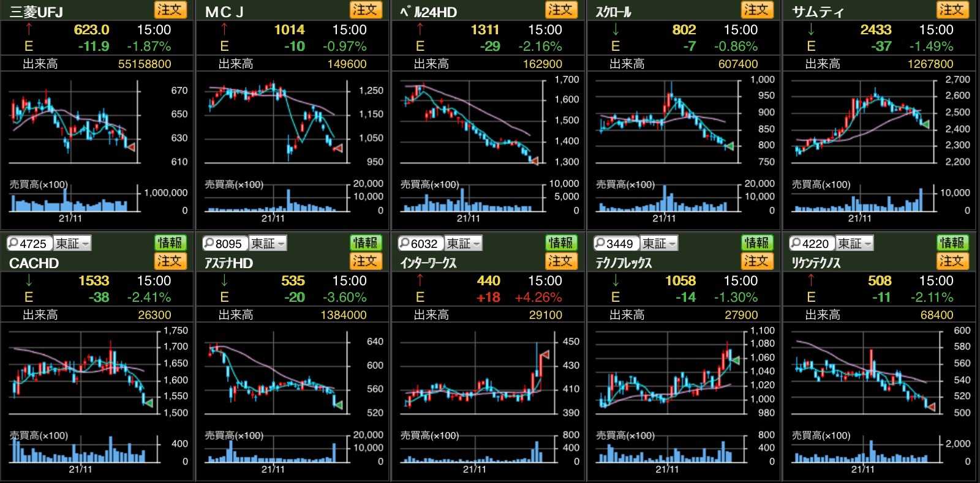Image resolution: width=980 pixels, height=483 pixels.
Task: Click the search magnifier beside 6032
Action: click(x=404, y=243)
